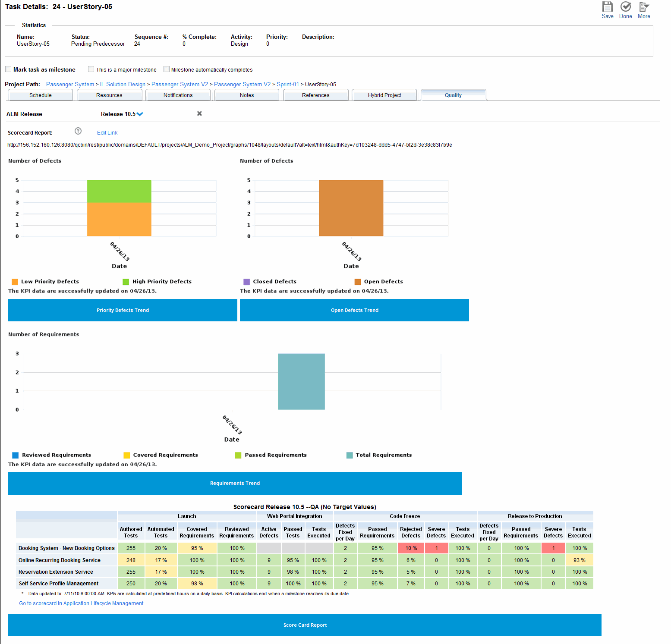The image size is (671, 644).
Task: Click the Save icon
Action: pyautogui.click(x=607, y=7)
